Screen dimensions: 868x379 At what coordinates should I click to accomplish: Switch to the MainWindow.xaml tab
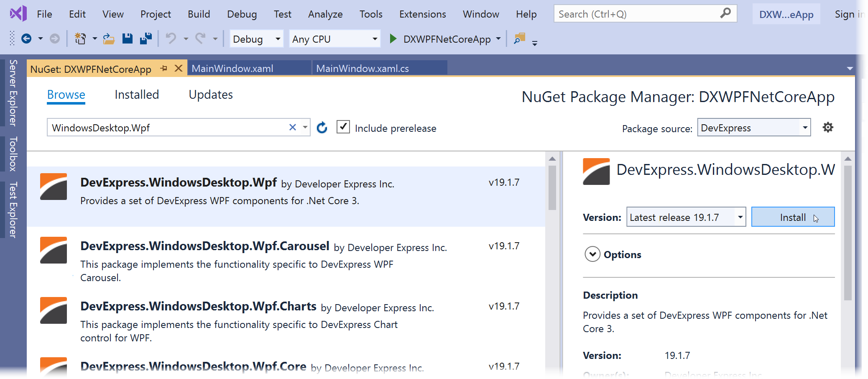pos(249,68)
